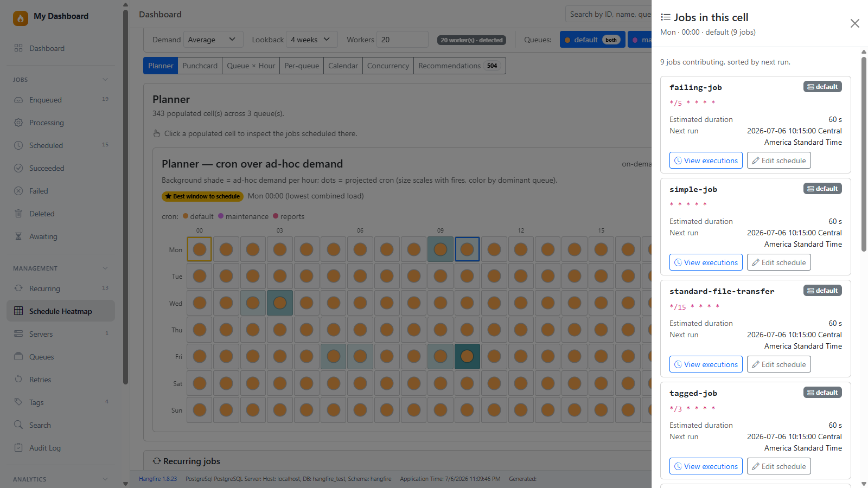This screenshot has height=488, width=868.
Task: Switch to the Punchcard tab
Action: (x=200, y=66)
